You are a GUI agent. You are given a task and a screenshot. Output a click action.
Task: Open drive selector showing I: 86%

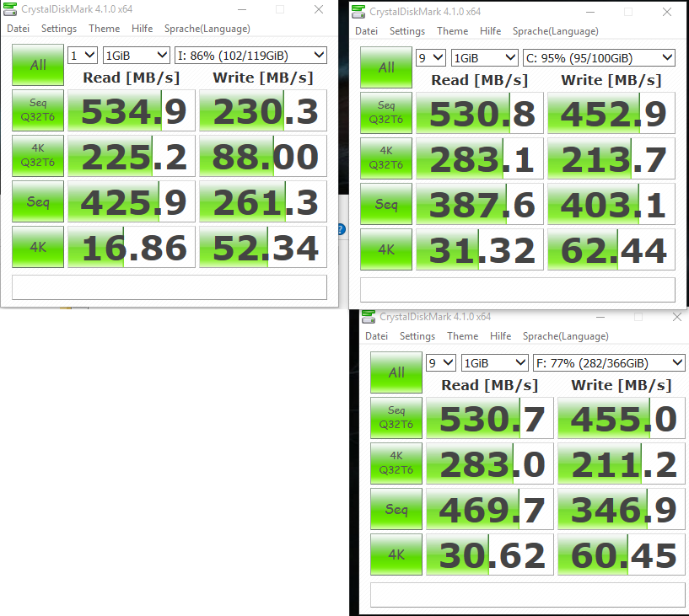[x=250, y=56]
